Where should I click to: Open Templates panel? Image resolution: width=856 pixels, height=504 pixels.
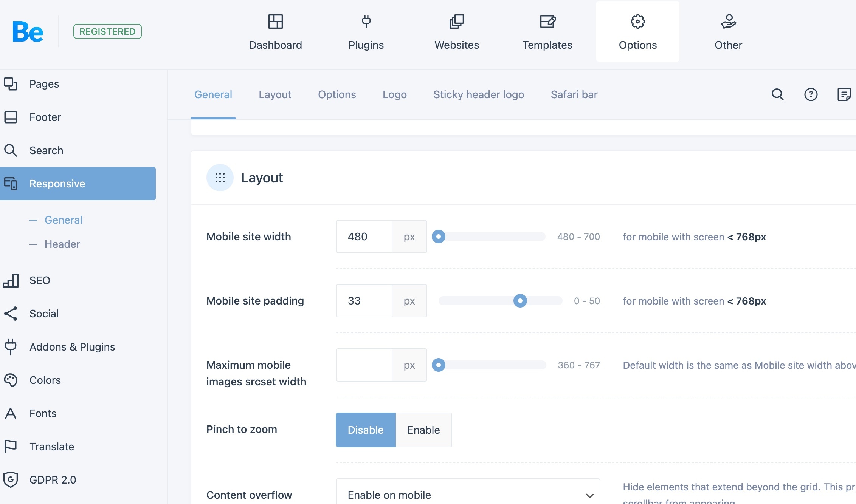547,31
